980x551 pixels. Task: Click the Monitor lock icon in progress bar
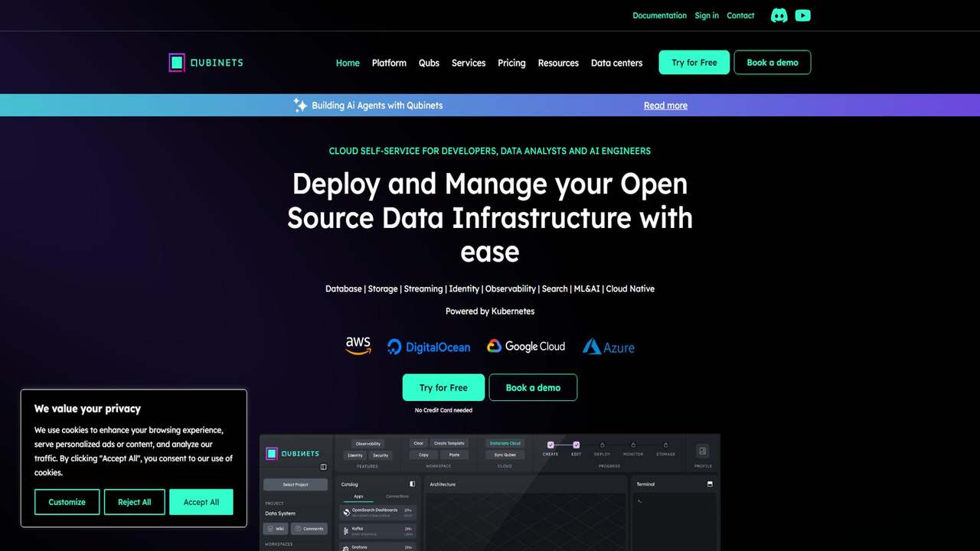click(633, 445)
